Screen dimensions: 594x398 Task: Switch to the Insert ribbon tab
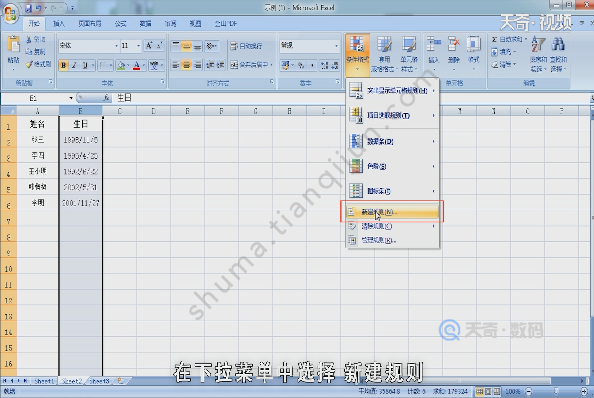pyautogui.click(x=59, y=23)
